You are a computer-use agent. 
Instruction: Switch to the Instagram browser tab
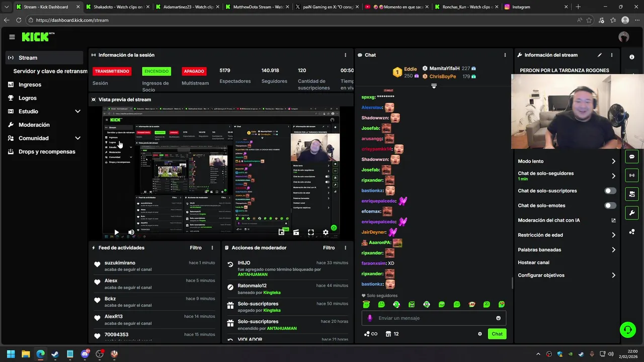point(536,7)
